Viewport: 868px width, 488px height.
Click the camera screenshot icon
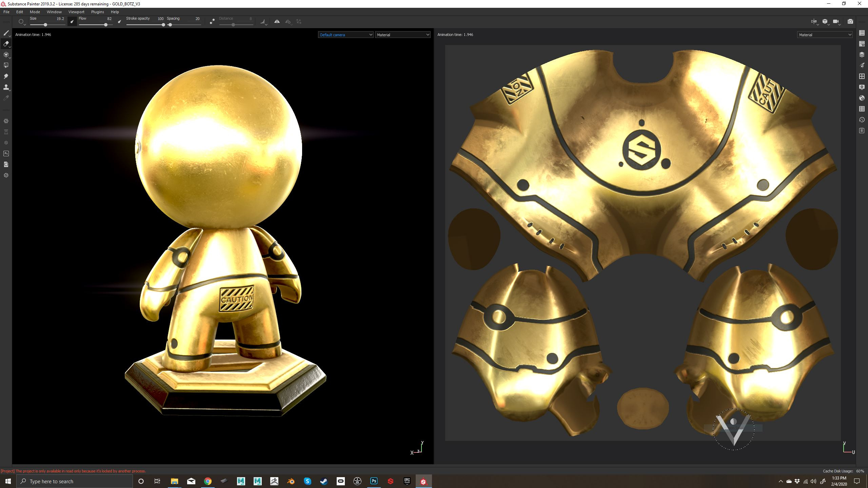click(x=850, y=21)
